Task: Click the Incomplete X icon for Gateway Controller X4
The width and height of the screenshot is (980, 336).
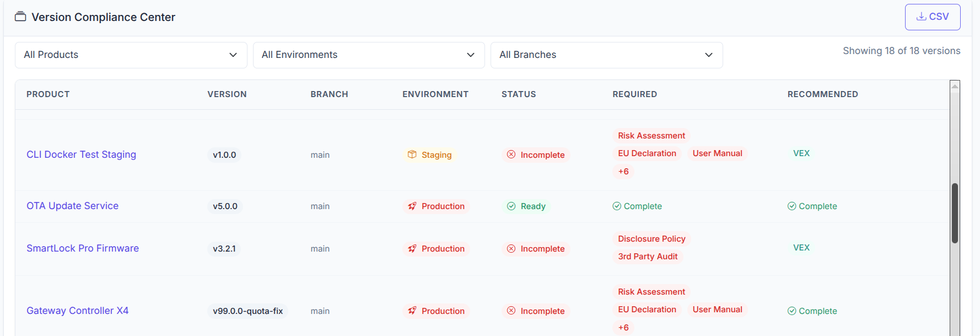Action: (x=511, y=311)
